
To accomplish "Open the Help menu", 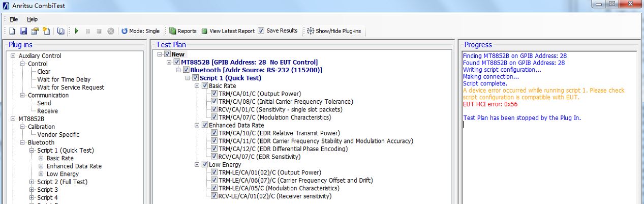I will click(32, 19).
